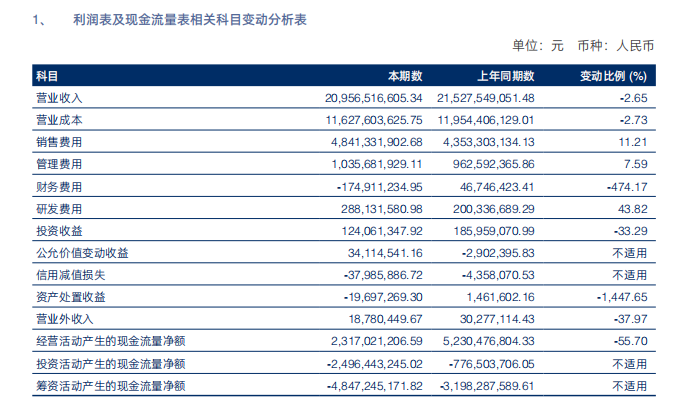692x407 pixels.
Task: Click the 财务费用 value -174,911,234.95
Action: [380, 187]
